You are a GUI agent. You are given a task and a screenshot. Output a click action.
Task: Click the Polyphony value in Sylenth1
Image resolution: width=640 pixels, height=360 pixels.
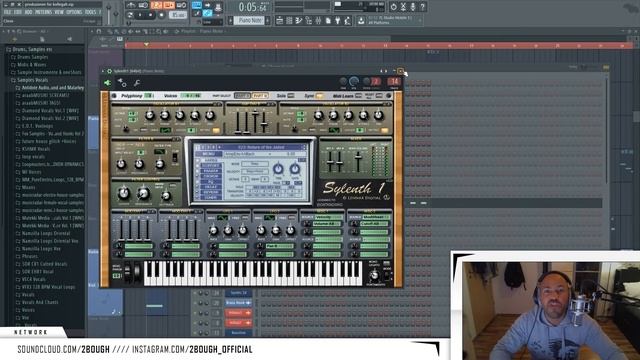click(149, 96)
